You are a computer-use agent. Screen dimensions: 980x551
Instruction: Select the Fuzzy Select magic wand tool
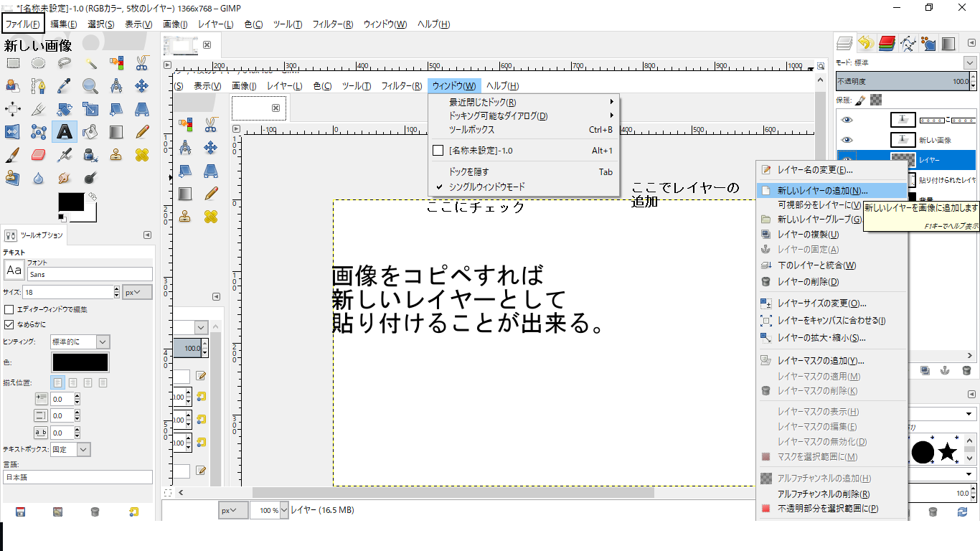click(x=90, y=63)
